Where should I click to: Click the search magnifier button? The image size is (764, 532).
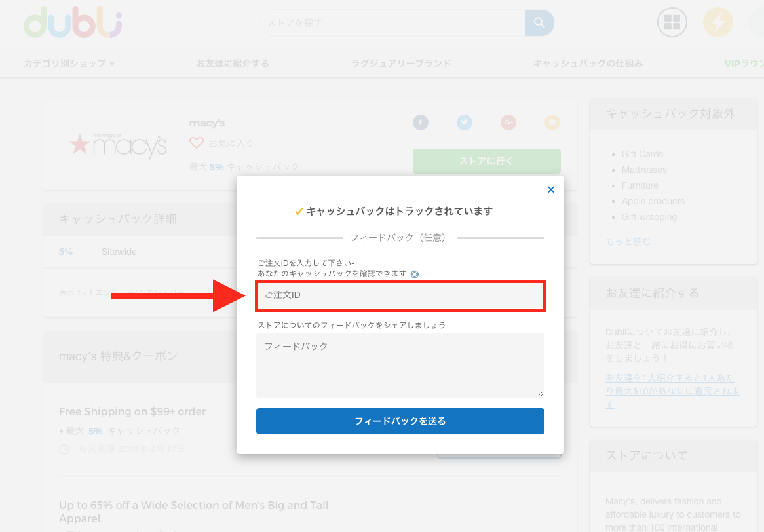pos(539,23)
